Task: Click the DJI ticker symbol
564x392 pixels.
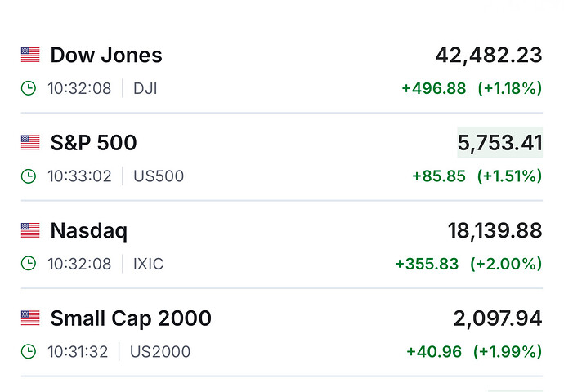Action: 145,88
